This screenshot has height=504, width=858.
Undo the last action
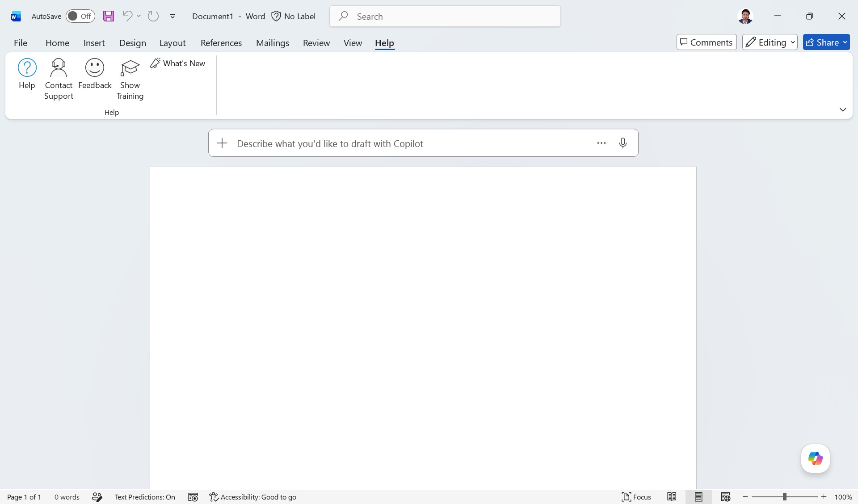point(127,16)
